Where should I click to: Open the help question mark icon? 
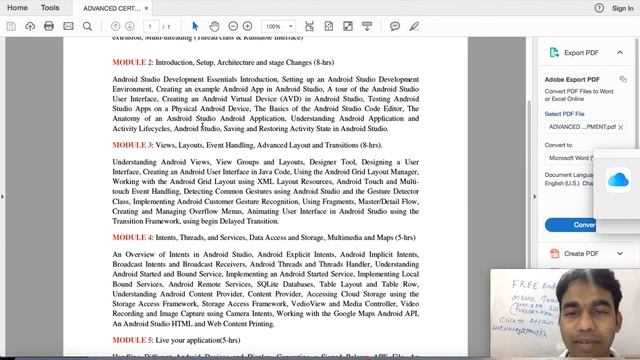pyautogui.click(x=599, y=8)
